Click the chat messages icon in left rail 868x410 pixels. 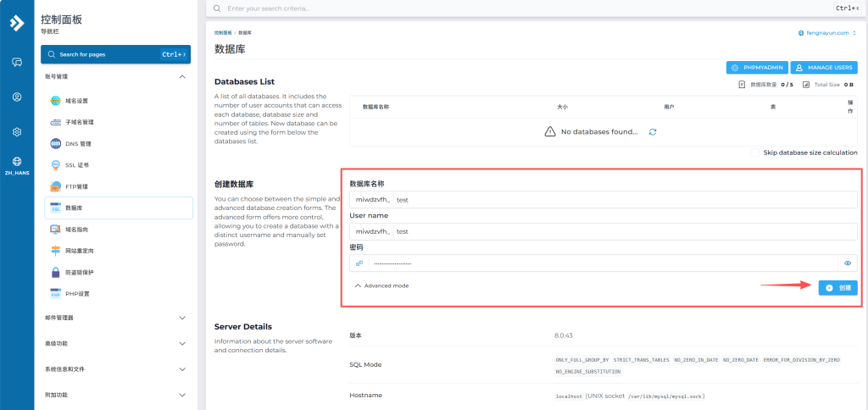(x=17, y=62)
